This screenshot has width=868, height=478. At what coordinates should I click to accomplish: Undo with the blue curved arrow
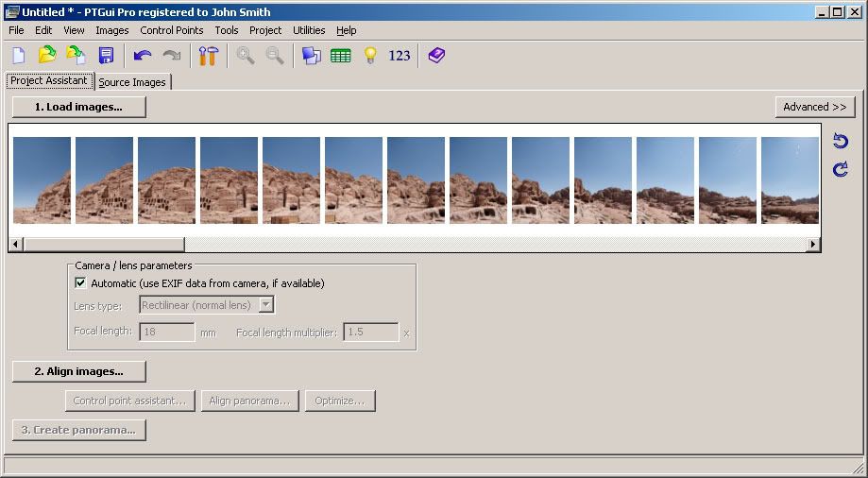click(143, 56)
